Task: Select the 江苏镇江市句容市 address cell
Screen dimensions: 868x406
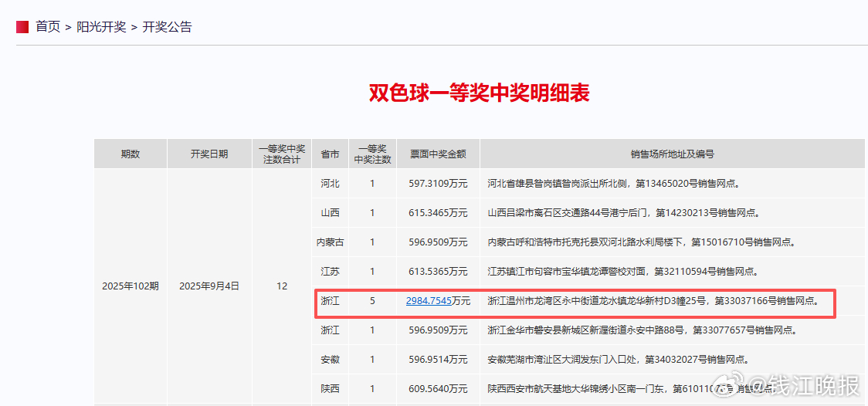Action: coord(673,271)
